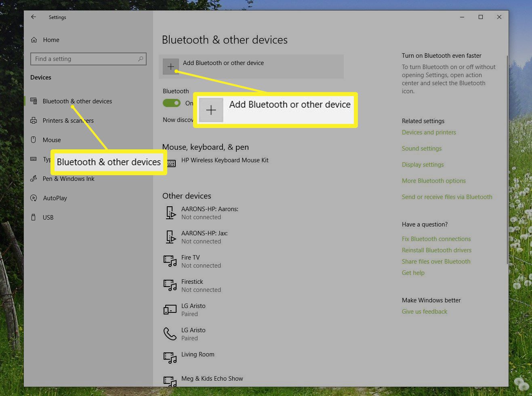Go to Pen & Windows Ink
This screenshot has width=532, height=396.
click(x=68, y=179)
